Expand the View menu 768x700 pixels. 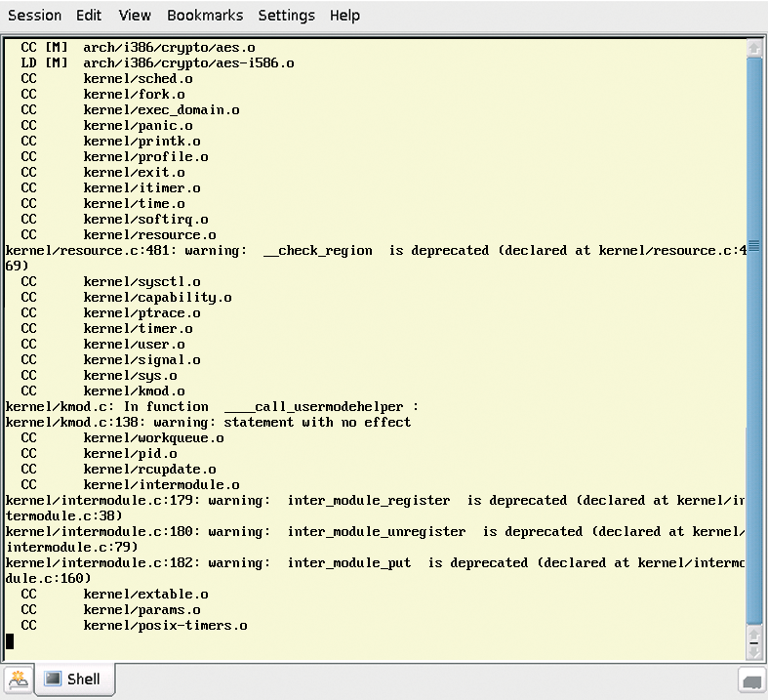pos(135,16)
